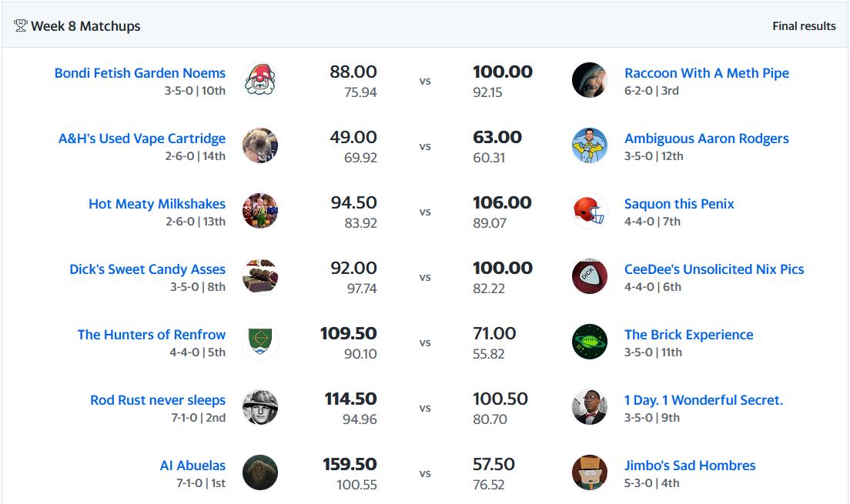
Task: Click vs in Rod Rust matchup row
Action: [425, 408]
